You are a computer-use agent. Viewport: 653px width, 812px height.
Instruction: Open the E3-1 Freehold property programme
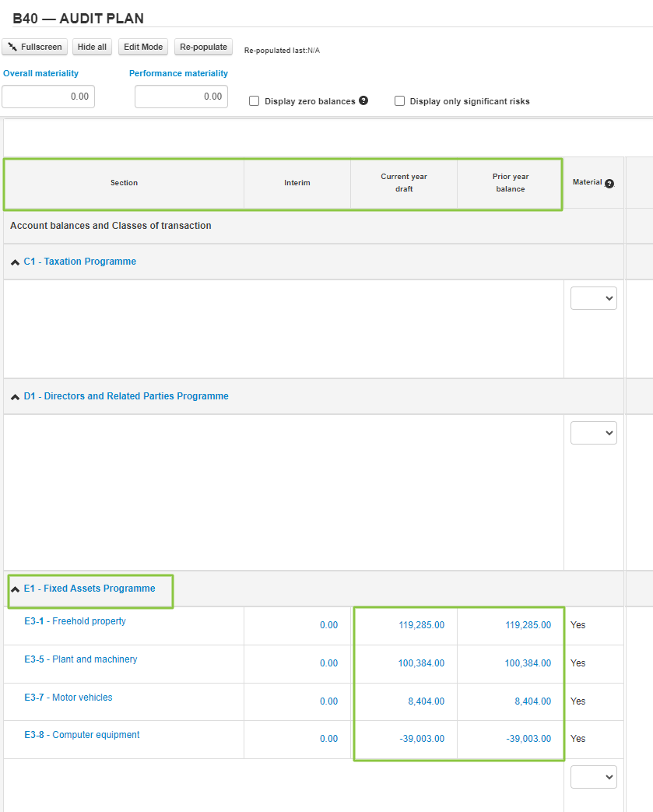tap(75, 620)
